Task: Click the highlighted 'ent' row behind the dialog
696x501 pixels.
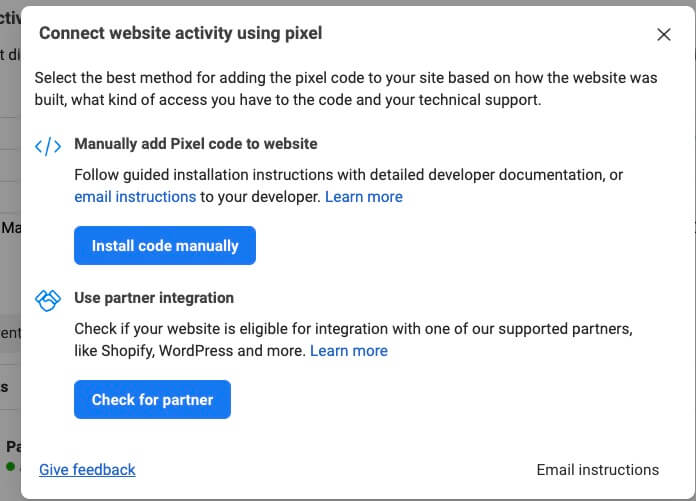Action: 10,333
